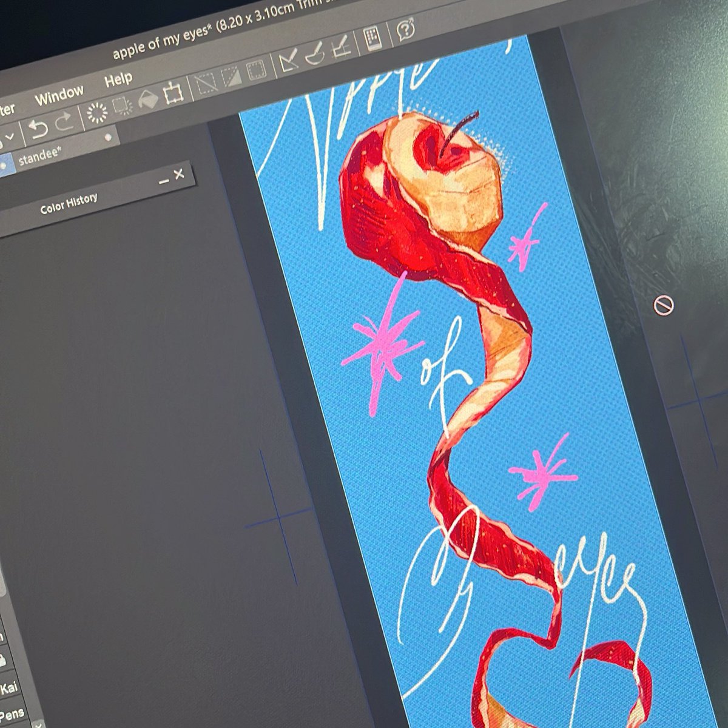
Task: Click the Color History panel title
Action: 69,204
